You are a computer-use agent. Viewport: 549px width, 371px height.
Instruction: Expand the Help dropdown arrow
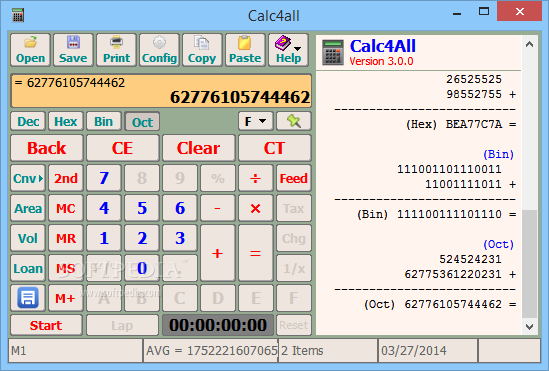tap(297, 49)
